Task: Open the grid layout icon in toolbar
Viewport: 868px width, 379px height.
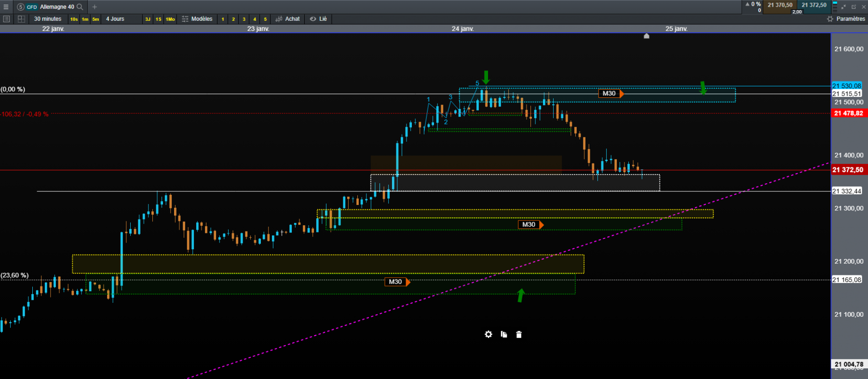Action: [21, 19]
